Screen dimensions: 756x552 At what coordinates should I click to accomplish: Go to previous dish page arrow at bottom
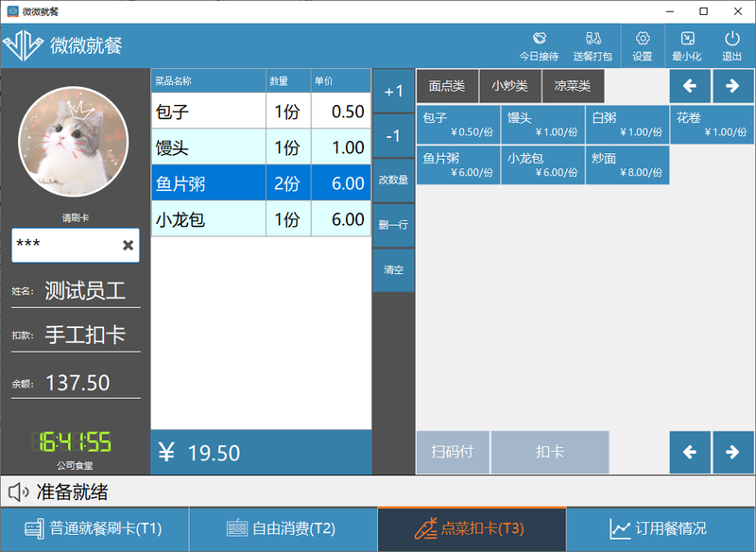[x=690, y=452]
